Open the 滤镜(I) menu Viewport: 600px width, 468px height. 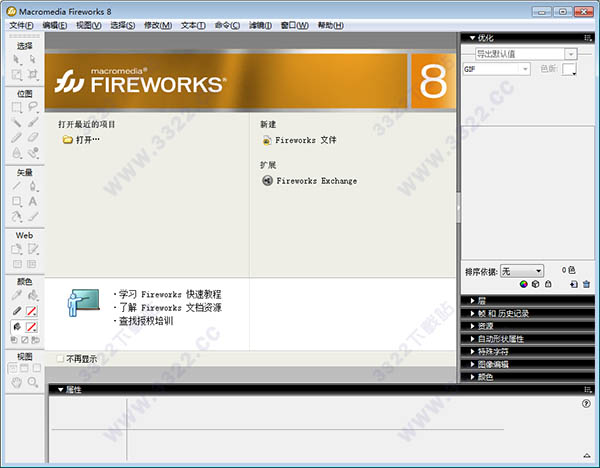260,25
